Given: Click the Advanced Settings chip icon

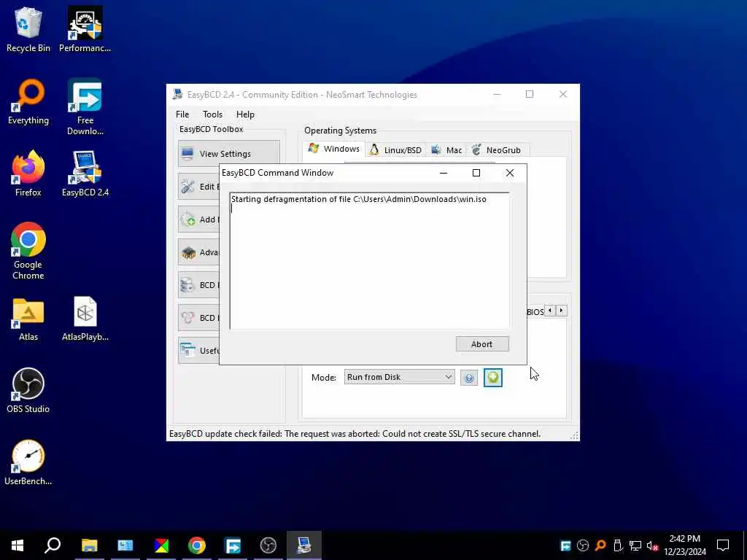Looking at the screenshot, I should tap(187, 252).
